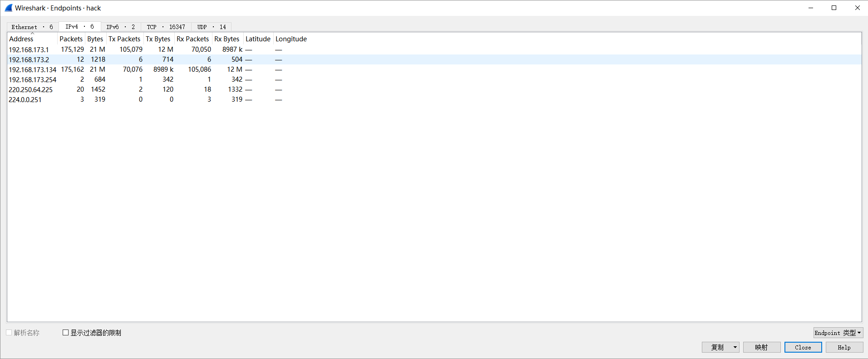Click the Wireshark shark fin icon

coord(9,8)
